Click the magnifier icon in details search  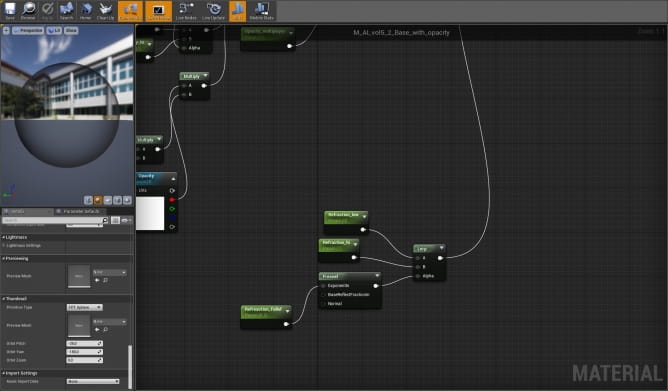tap(105, 220)
